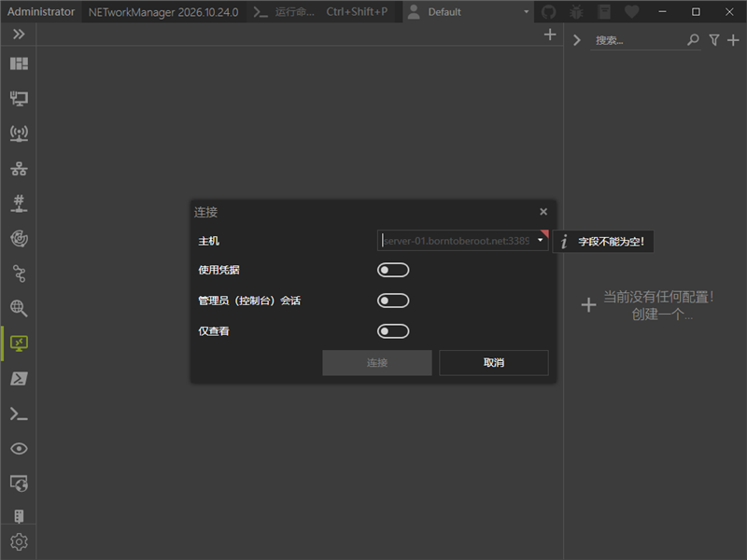Open the run command box
Screen dimensions: 747x560
coord(320,11)
